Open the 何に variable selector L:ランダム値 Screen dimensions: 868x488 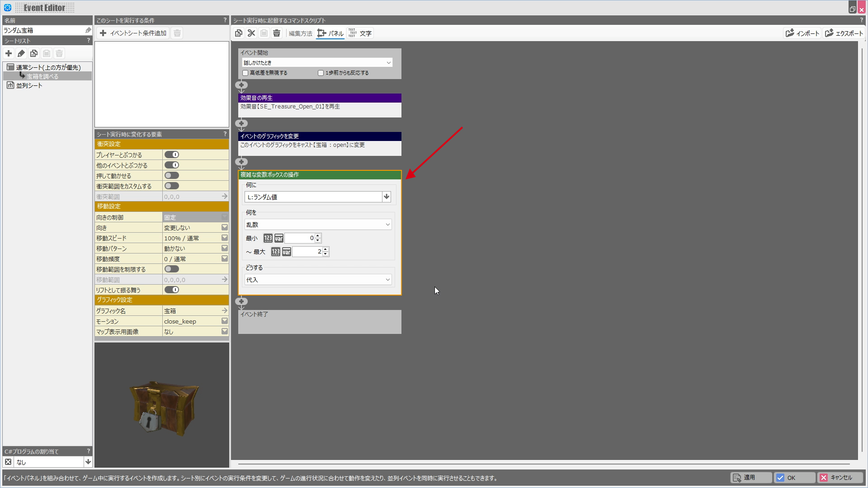[386, 197]
